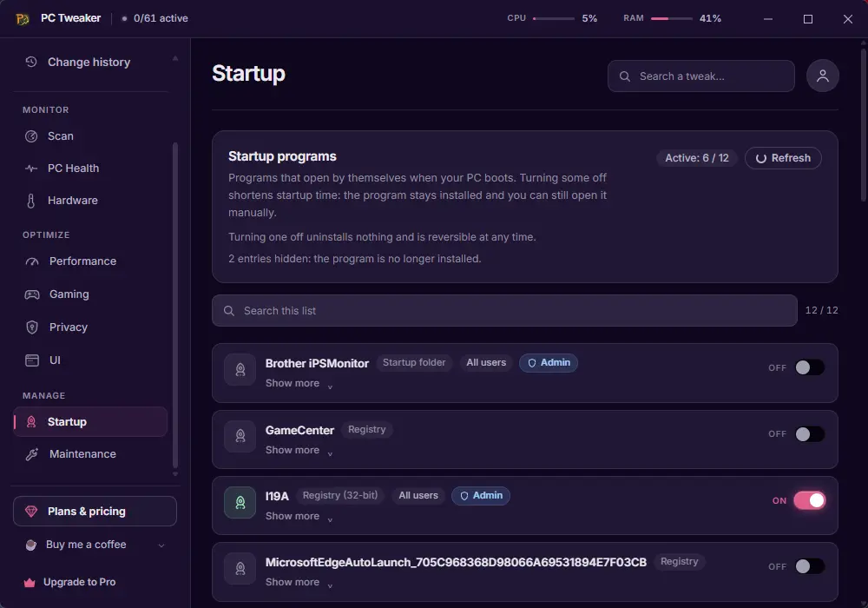Click the Upgrade to Pro crown icon
This screenshot has width=868, height=608.
[x=30, y=583]
